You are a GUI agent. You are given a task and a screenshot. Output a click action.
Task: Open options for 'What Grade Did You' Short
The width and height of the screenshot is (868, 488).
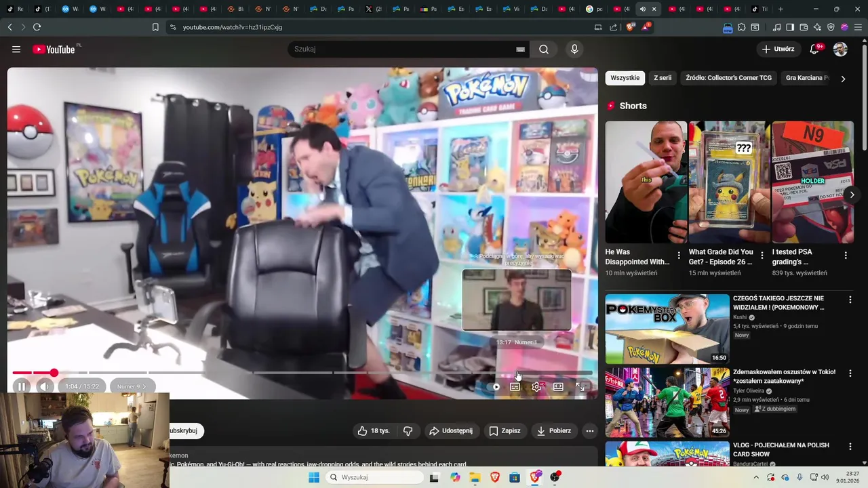coord(762,256)
